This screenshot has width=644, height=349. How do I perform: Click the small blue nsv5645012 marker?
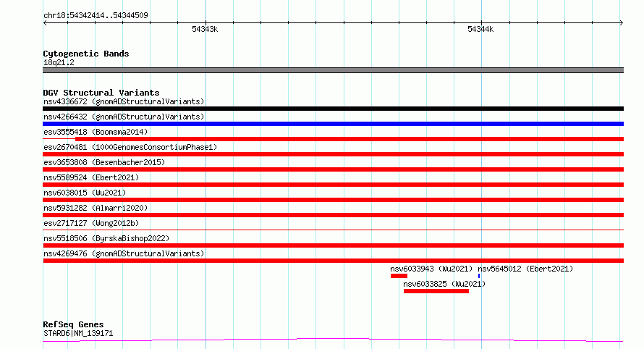479,276
